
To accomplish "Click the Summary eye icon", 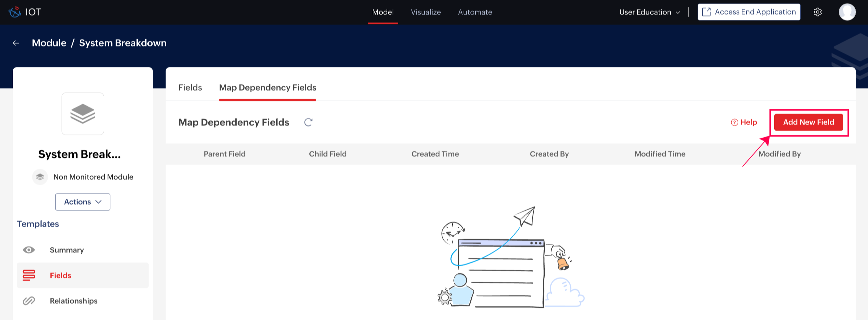I will [29, 250].
